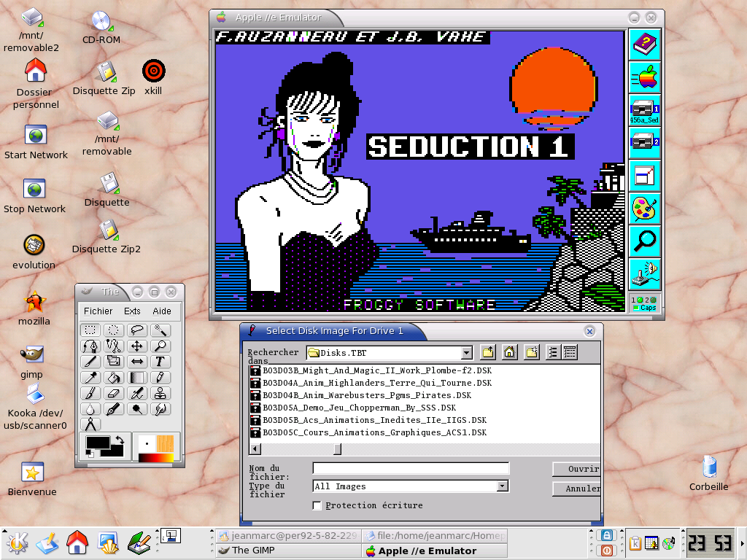Toggle emulator full-screen window icon
This screenshot has width=747, height=560.
point(645,176)
